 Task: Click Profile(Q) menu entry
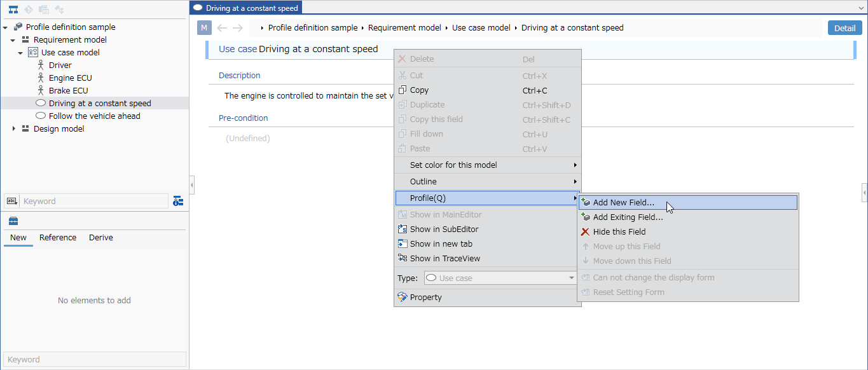point(488,198)
